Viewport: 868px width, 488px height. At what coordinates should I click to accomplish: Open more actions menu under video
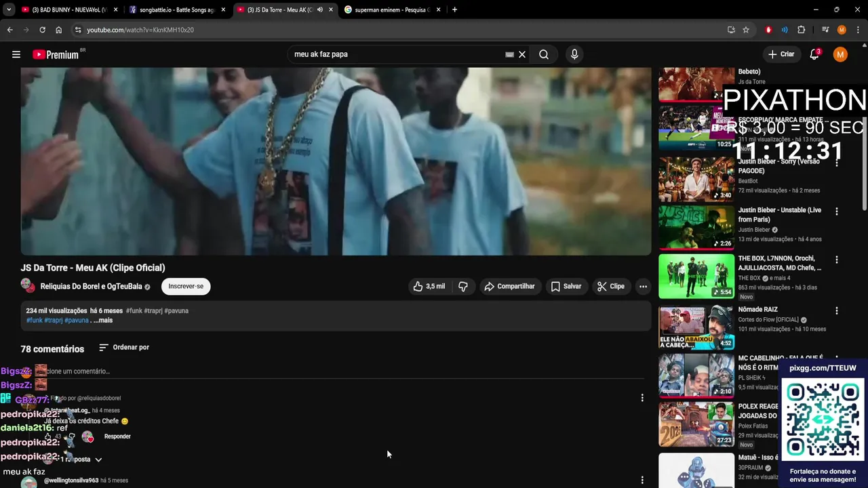(x=643, y=286)
